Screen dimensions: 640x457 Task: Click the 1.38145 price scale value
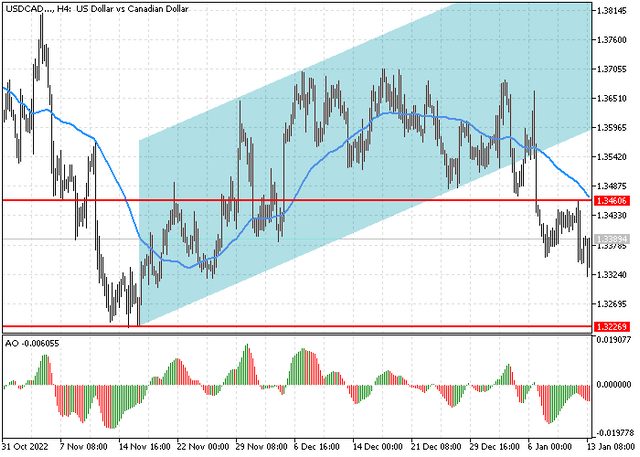point(611,11)
